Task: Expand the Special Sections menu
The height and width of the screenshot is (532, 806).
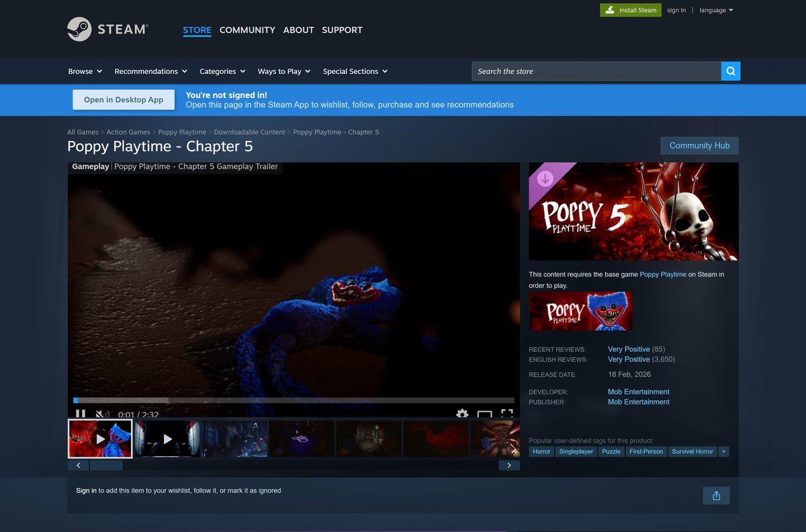Action: point(355,71)
